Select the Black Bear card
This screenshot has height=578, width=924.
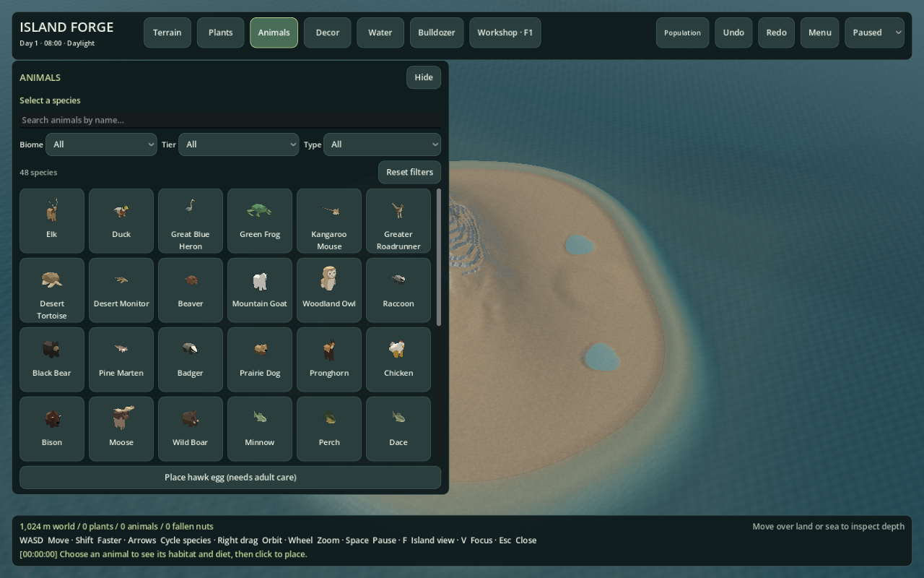pyautogui.click(x=52, y=360)
